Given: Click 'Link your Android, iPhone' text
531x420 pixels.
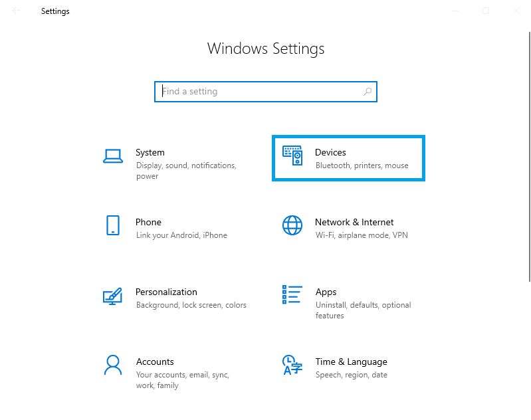Looking at the screenshot, I should pyautogui.click(x=181, y=235).
